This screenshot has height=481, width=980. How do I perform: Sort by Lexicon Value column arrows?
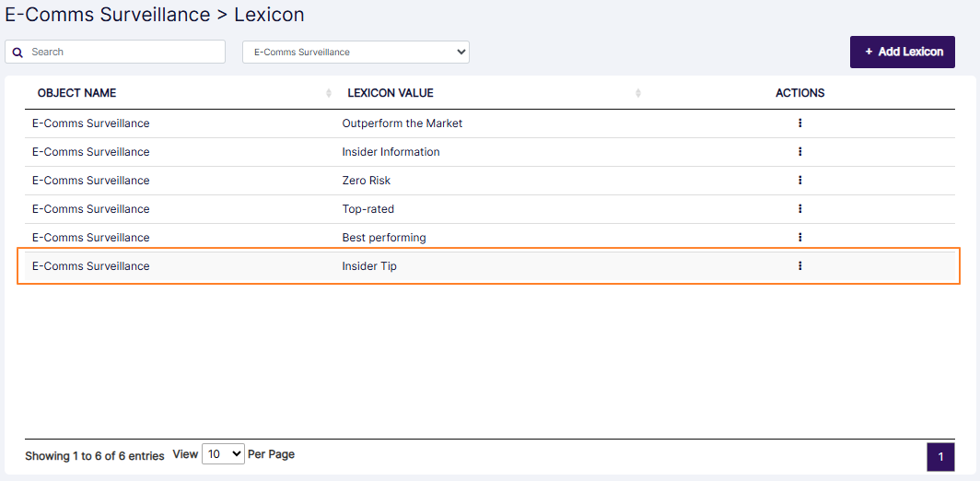[x=638, y=93]
